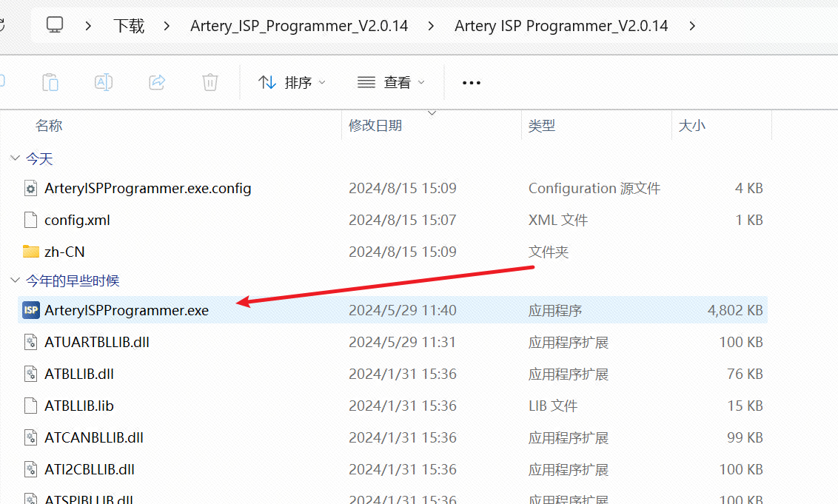This screenshot has width=838, height=504.
Task: Select the zh-CN folder icon
Action: [x=31, y=252]
